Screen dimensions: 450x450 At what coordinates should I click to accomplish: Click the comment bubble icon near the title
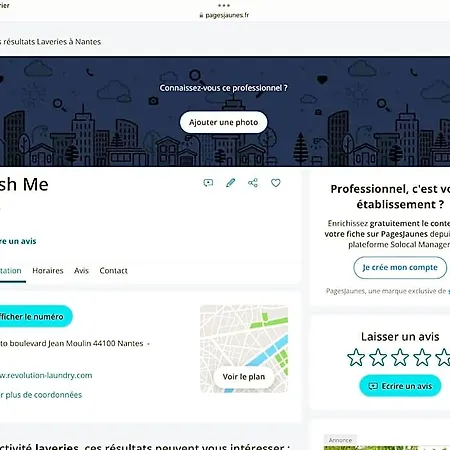click(x=208, y=183)
